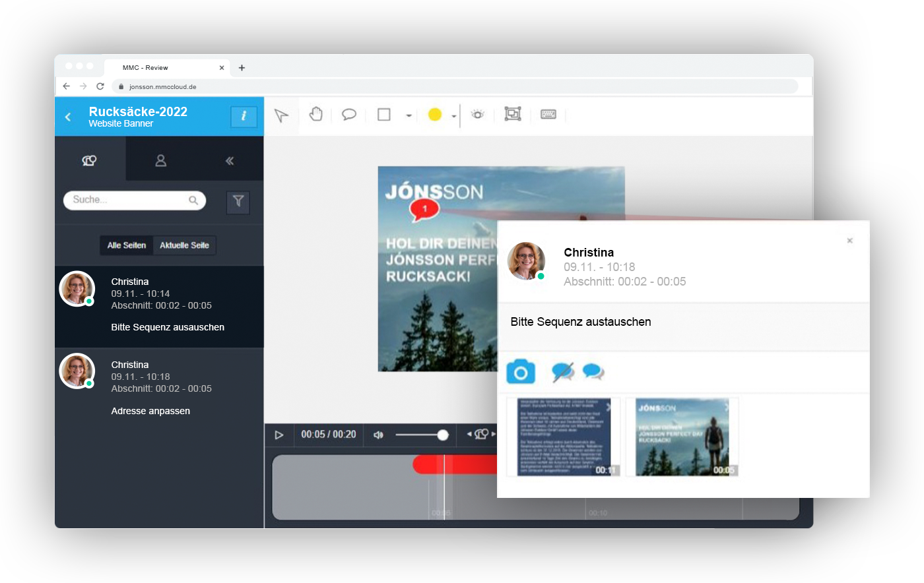
Task: Jump to the previous comment marker
Action: click(469, 434)
